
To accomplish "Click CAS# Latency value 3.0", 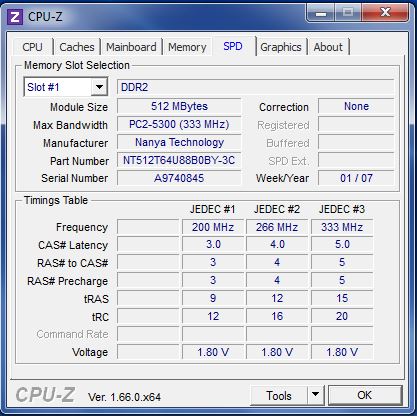I will (213, 244).
